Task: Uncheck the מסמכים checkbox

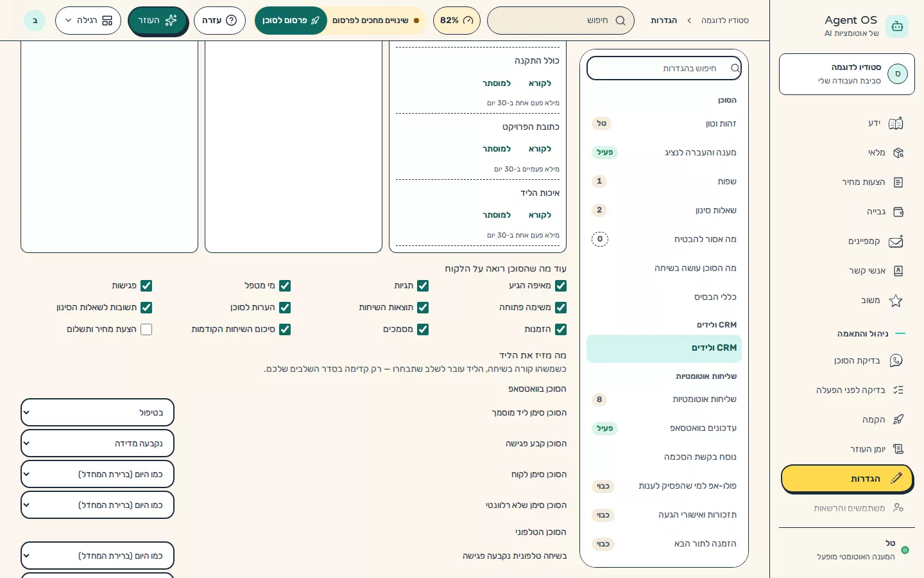Action: [x=423, y=329]
